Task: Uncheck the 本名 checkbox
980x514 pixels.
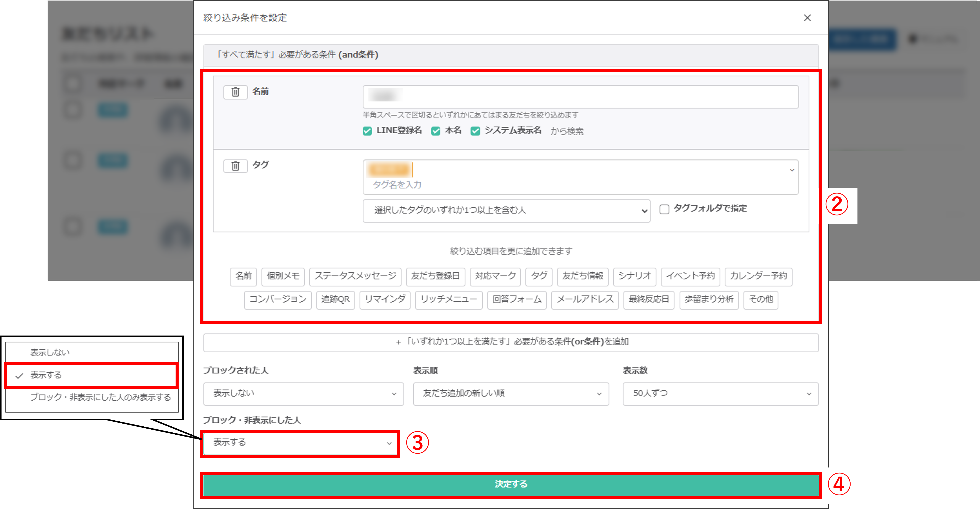Action: [x=436, y=131]
